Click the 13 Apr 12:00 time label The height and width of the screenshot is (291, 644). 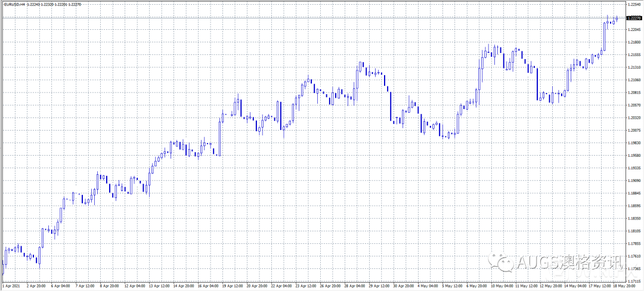[159, 285]
